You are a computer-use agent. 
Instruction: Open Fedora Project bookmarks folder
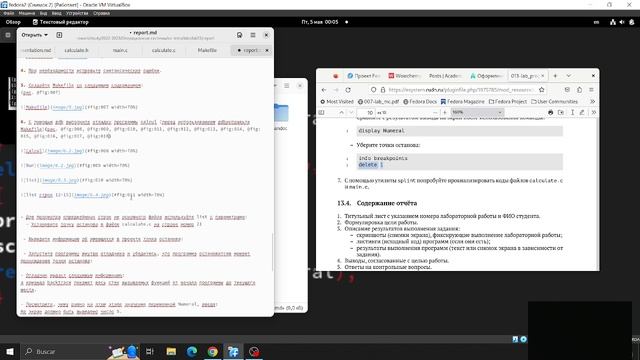point(508,102)
